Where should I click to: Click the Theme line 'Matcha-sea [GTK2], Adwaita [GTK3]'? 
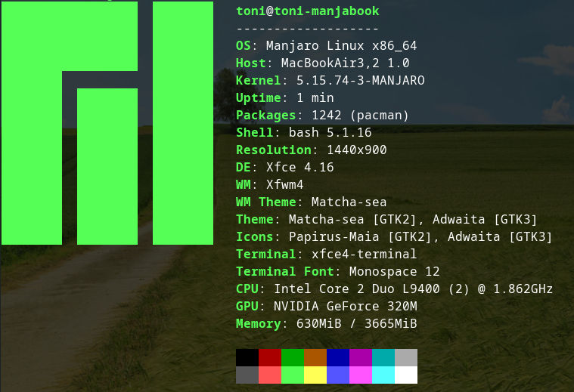[413, 219]
